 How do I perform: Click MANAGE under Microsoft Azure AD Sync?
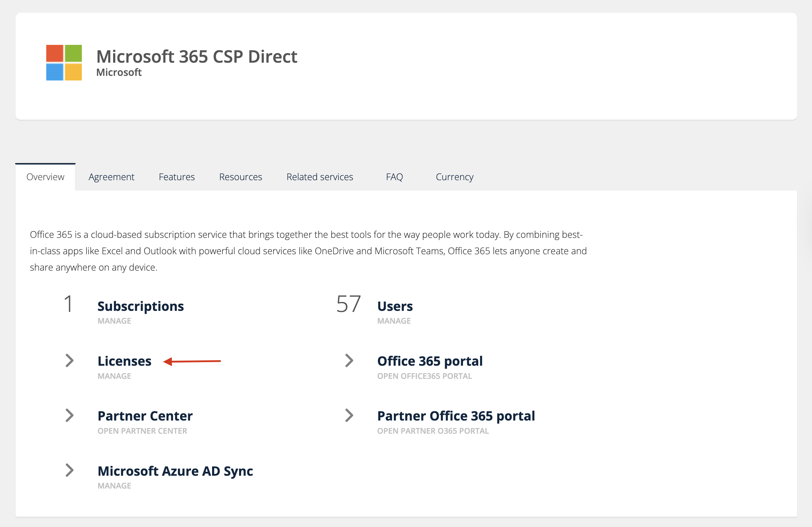pyautogui.click(x=115, y=486)
